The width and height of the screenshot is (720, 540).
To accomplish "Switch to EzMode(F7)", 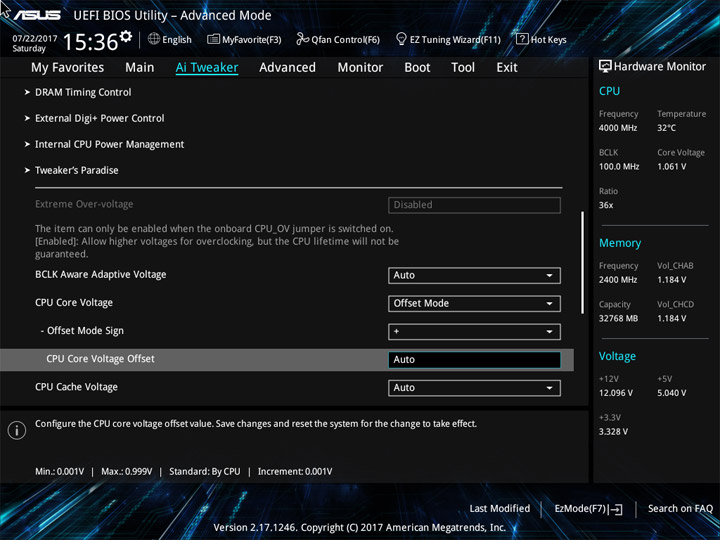I will point(580,509).
